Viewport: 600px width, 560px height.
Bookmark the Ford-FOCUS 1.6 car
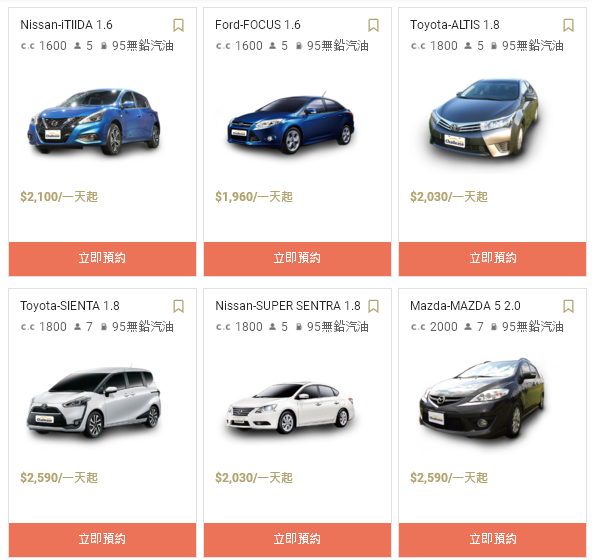click(x=373, y=25)
